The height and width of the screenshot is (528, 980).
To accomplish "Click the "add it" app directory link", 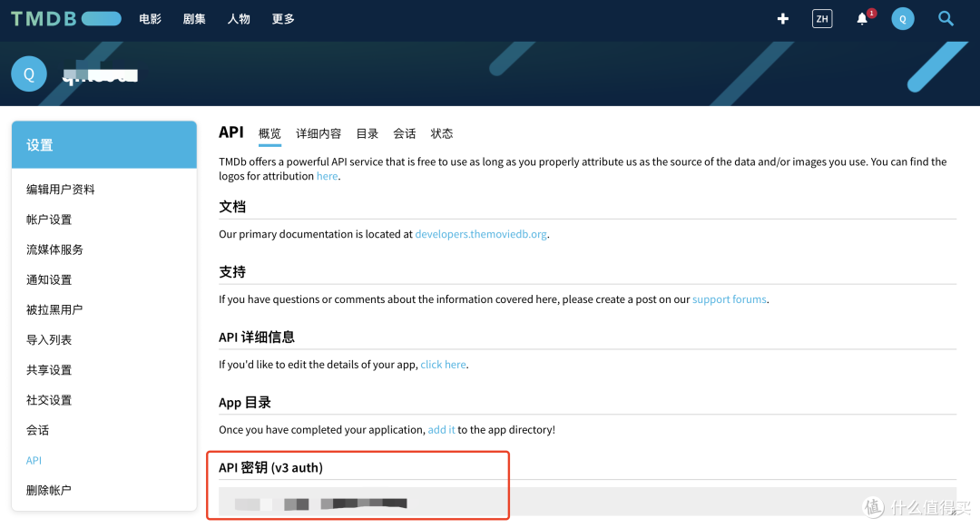I will (441, 429).
